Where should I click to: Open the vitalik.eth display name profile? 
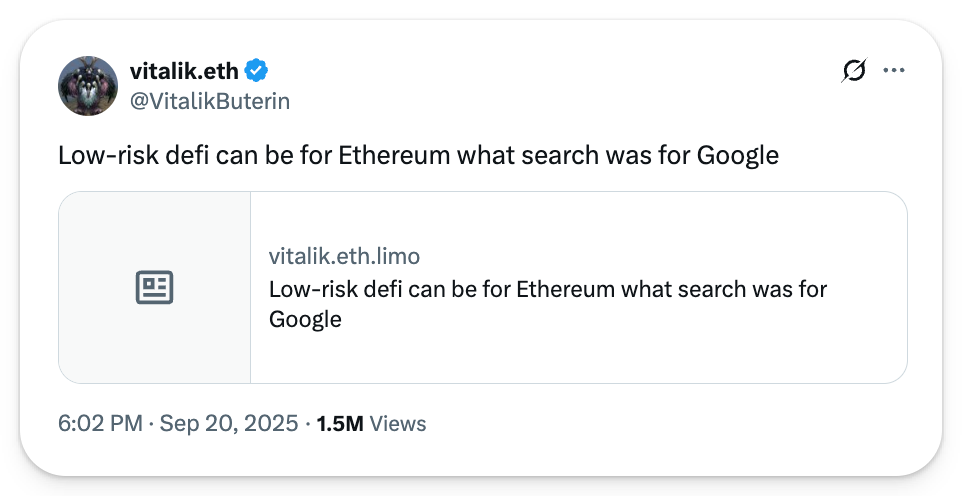(x=185, y=71)
